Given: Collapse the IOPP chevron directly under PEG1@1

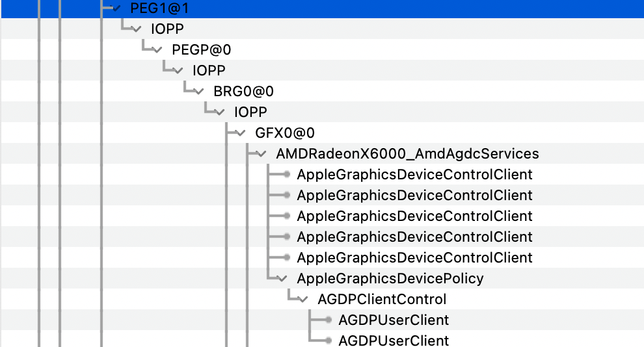Looking at the screenshot, I should [137, 29].
